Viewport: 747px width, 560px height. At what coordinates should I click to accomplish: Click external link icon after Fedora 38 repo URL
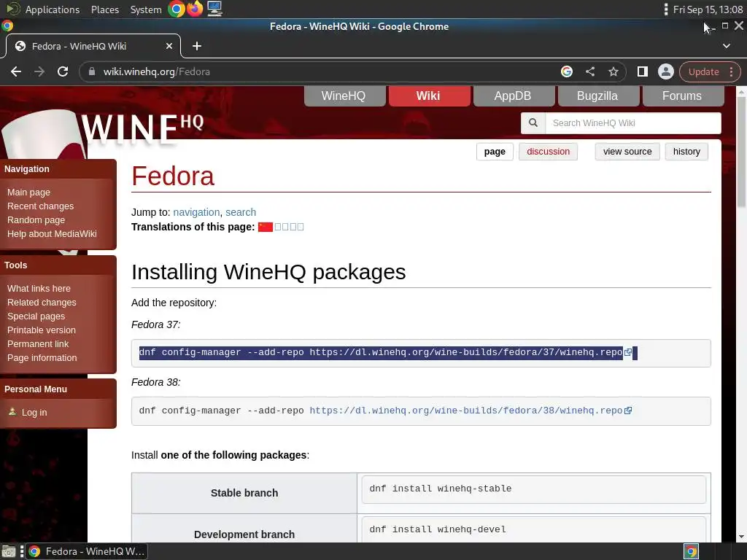coord(628,411)
